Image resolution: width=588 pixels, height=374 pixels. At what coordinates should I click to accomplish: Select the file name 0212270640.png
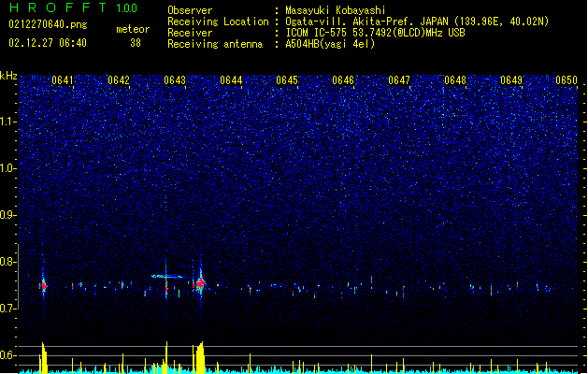point(48,24)
